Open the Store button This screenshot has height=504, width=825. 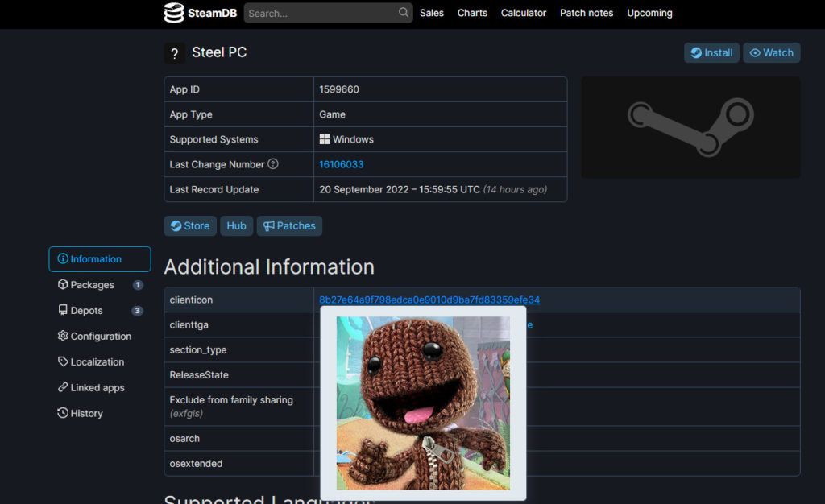coord(190,226)
